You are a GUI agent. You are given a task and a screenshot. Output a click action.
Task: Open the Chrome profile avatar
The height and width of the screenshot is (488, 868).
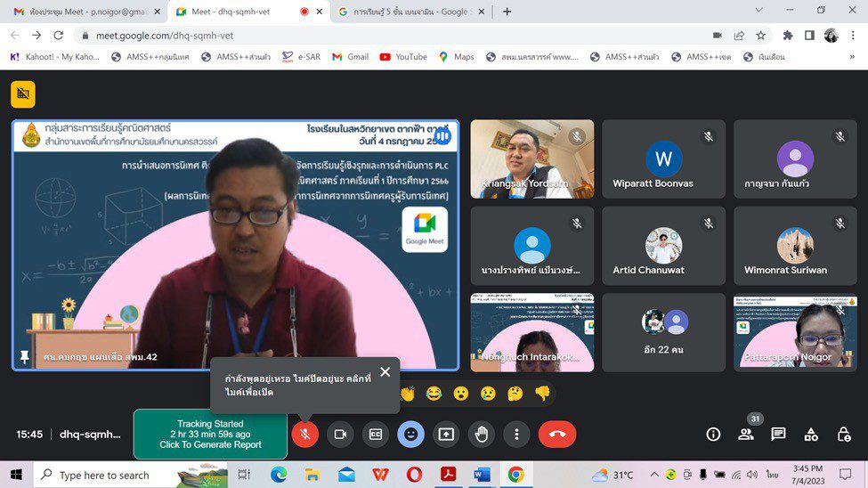(831, 36)
